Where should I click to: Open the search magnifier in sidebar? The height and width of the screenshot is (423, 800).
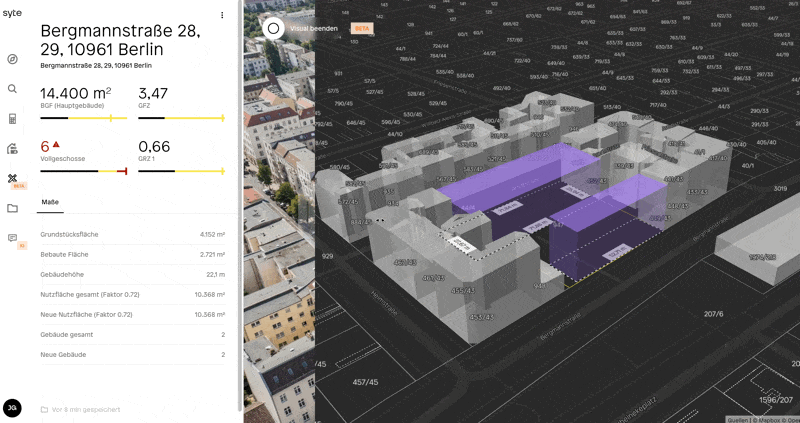tap(13, 89)
